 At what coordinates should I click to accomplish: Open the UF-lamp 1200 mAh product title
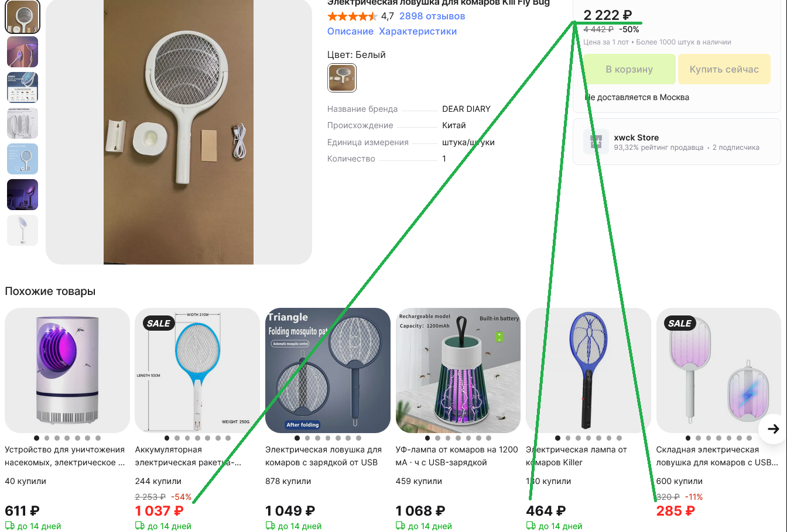click(457, 456)
